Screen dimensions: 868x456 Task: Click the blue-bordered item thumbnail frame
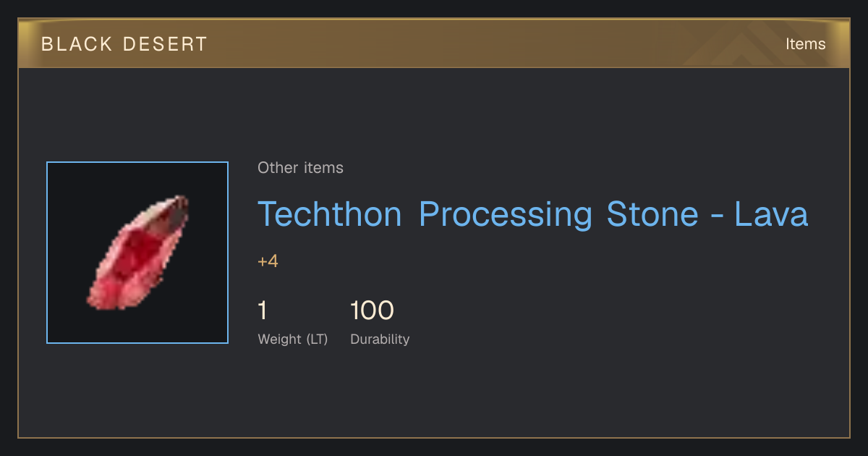(137, 253)
